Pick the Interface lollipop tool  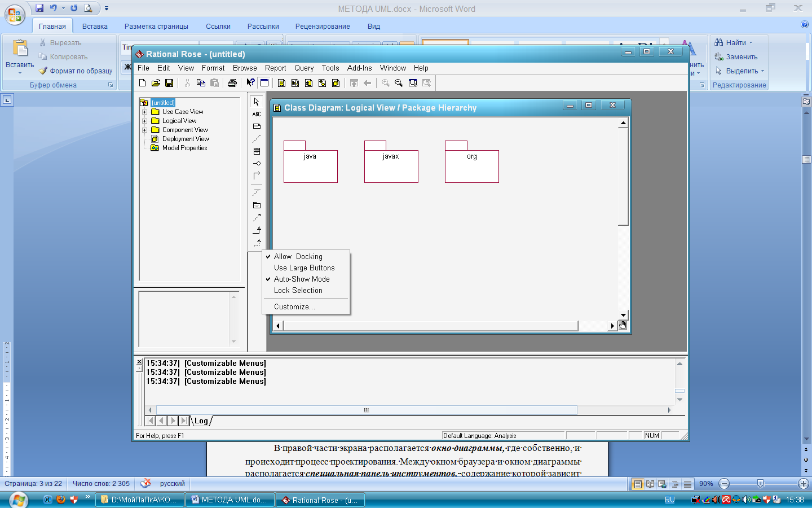257,164
